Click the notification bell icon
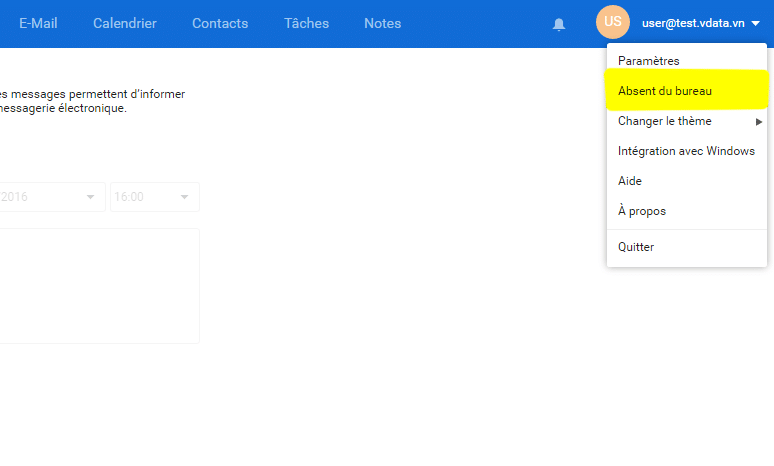 559,24
